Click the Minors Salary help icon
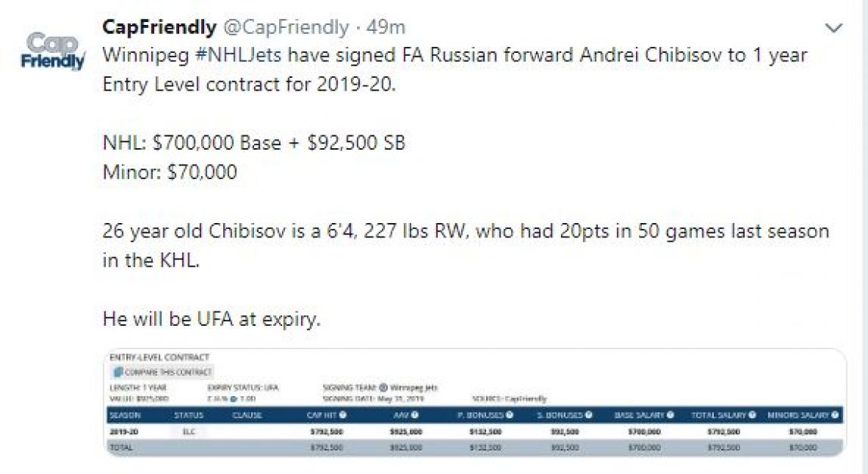This screenshot has height=474, width=868. [834, 415]
